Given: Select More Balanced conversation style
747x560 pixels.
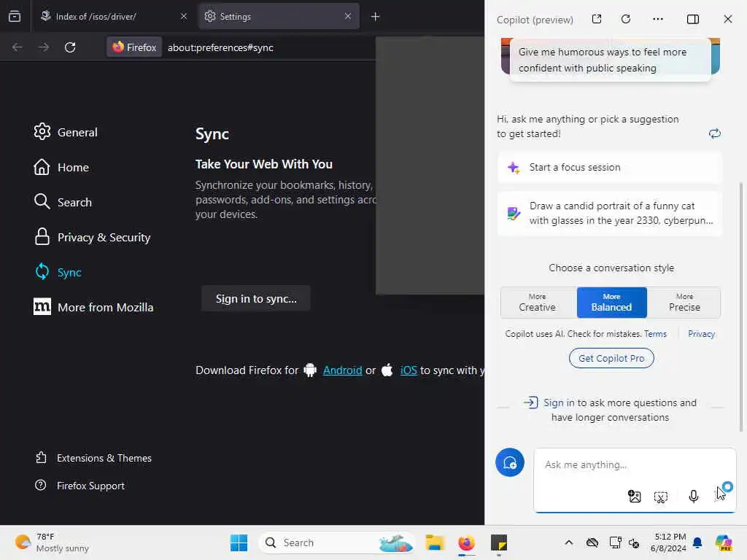Looking at the screenshot, I should pos(612,303).
